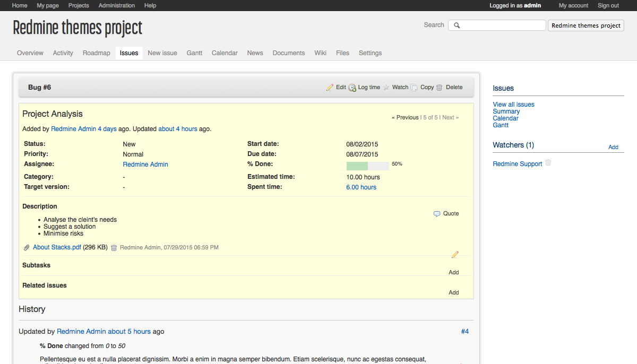Click Sign out in the top bar
This screenshot has width=637, height=364.
click(608, 5)
